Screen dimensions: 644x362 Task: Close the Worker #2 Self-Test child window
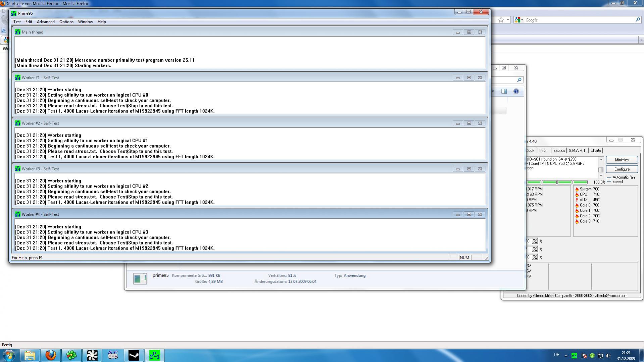pyautogui.click(x=480, y=123)
